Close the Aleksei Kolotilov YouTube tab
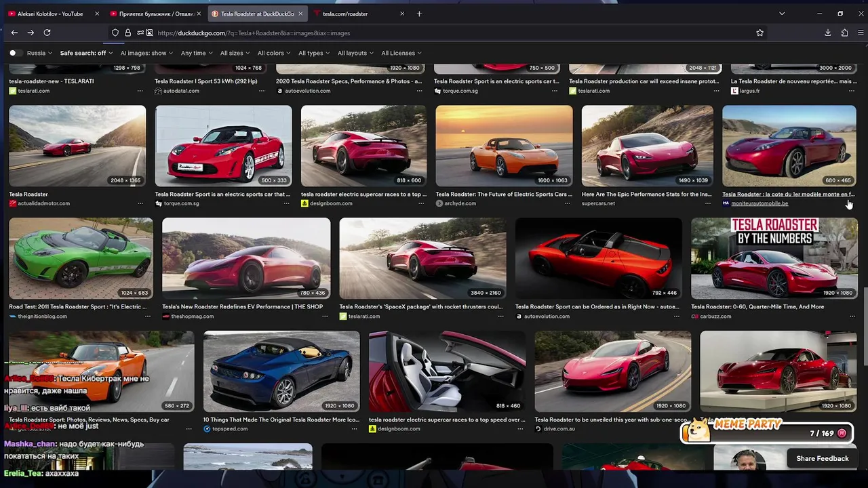Viewport: 868px width, 488px height. click(97, 14)
